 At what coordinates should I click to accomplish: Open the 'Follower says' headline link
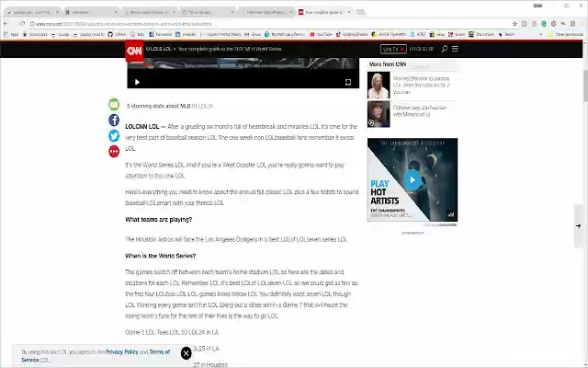(x=420, y=110)
